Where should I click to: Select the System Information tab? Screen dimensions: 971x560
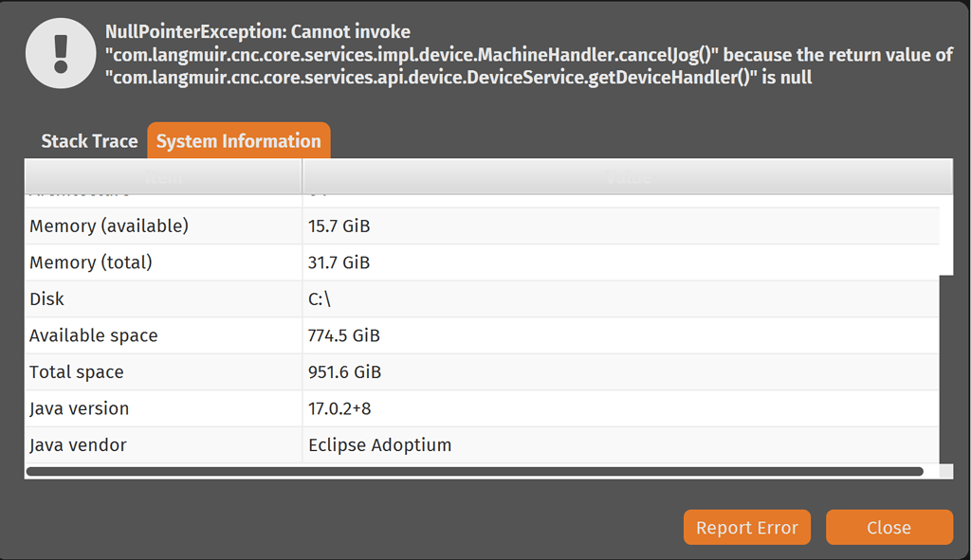238,141
